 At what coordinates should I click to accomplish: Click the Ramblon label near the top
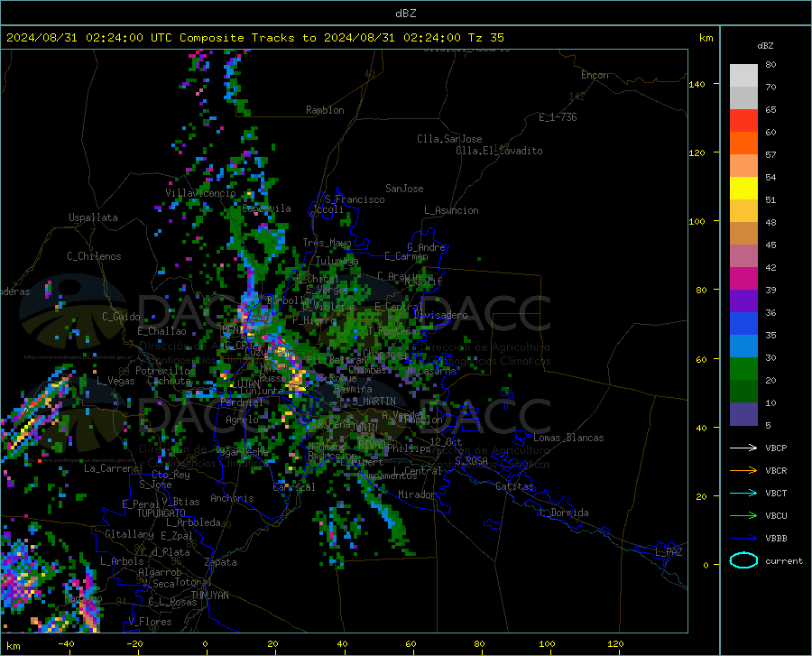[x=325, y=110]
